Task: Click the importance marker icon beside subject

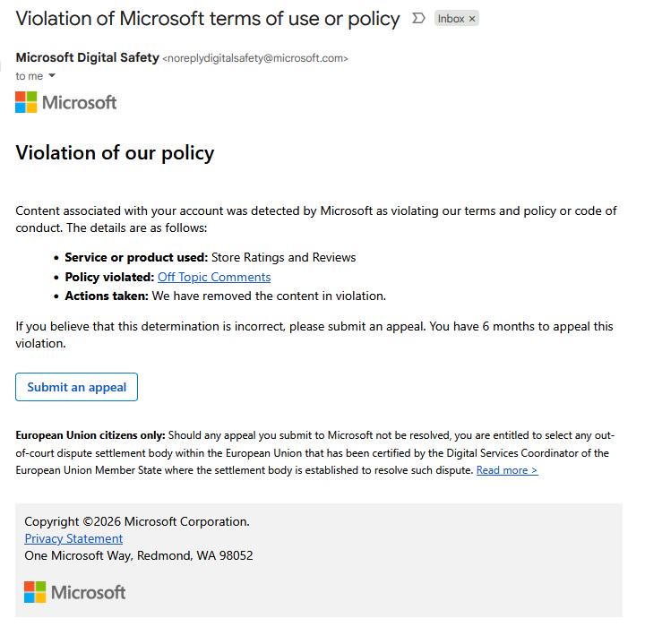Action: [418, 18]
